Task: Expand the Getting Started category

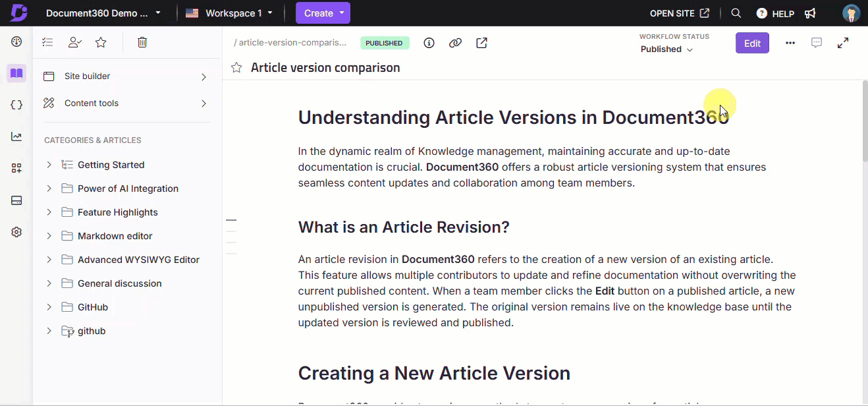Action: 49,165
